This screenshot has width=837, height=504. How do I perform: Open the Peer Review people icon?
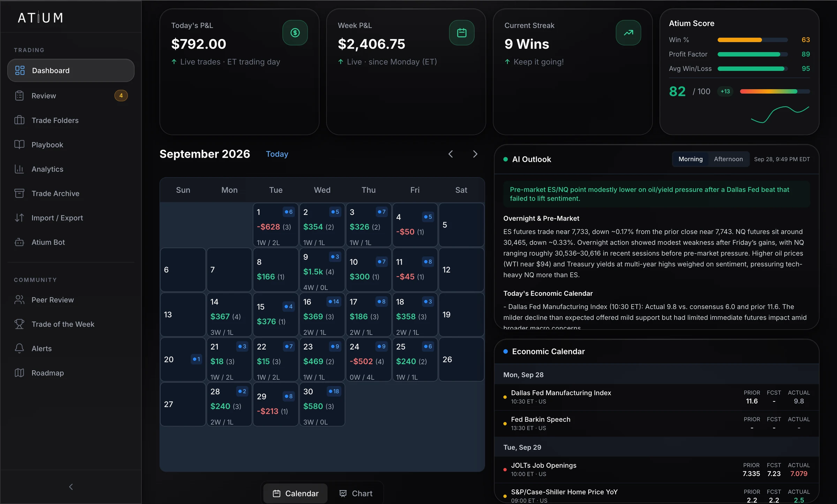tap(20, 300)
